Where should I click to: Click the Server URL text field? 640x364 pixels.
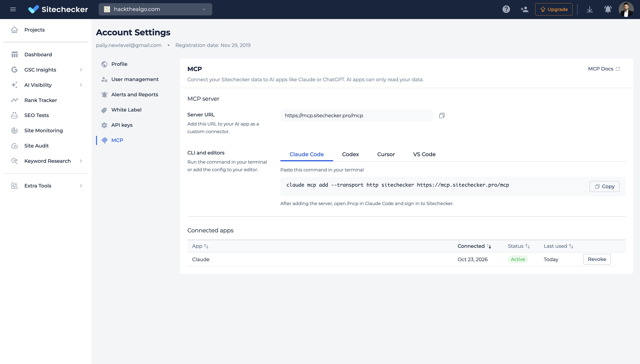[356, 116]
